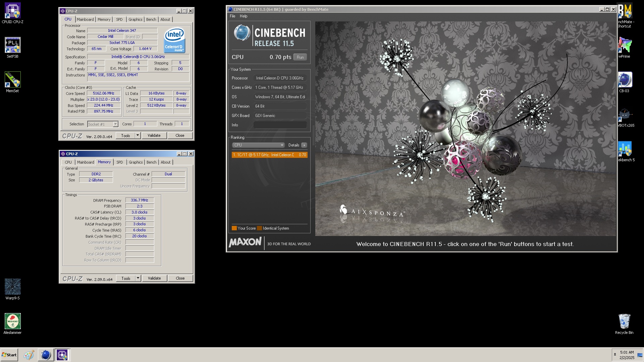Open Graphics tab in lower CPU-Z window

pos(136,162)
